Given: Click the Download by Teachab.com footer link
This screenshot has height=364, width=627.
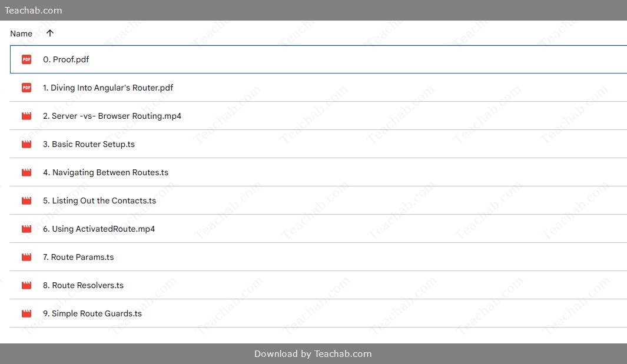Looking at the screenshot, I should point(313,353).
